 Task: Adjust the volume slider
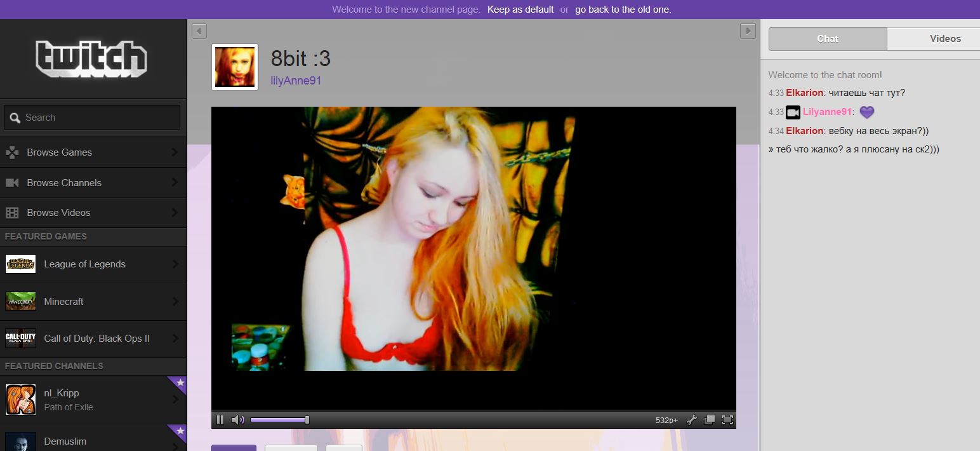pyautogui.click(x=280, y=420)
